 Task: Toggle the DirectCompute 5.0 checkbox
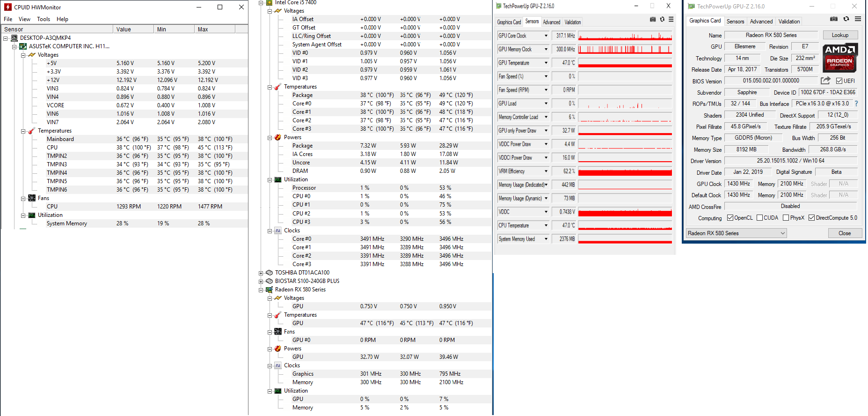[812, 218]
